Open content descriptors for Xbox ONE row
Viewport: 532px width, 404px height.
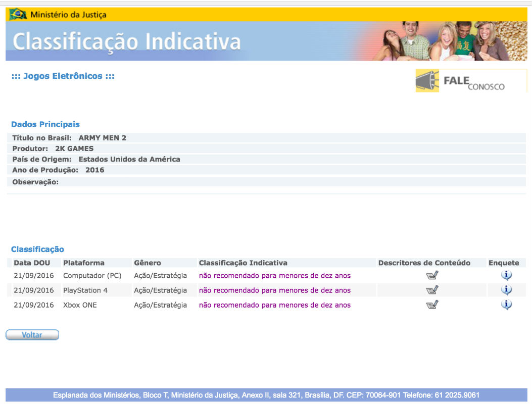[432, 305]
